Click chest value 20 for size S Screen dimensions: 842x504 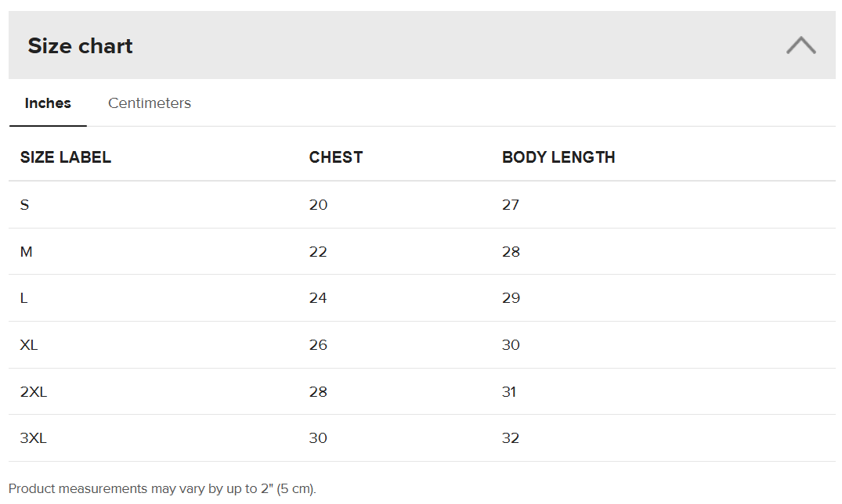[319, 205]
